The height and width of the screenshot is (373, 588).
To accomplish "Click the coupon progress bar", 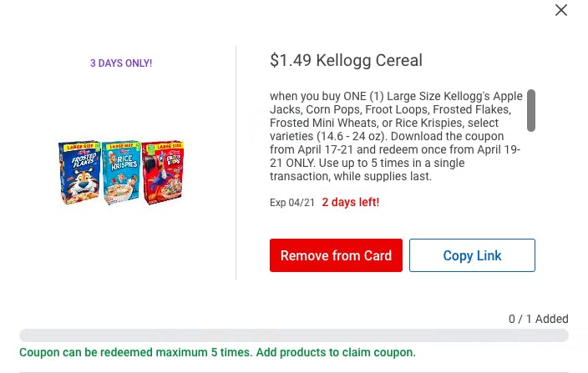I will pyautogui.click(x=293, y=335).
